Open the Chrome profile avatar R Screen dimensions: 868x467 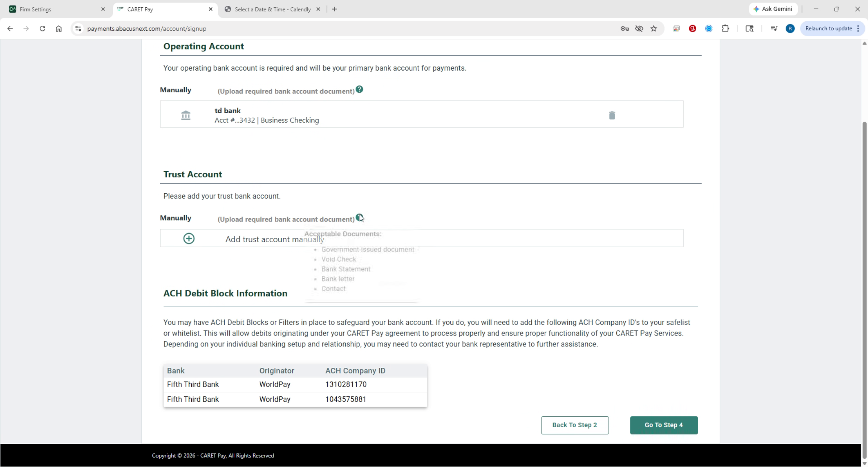click(x=790, y=29)
